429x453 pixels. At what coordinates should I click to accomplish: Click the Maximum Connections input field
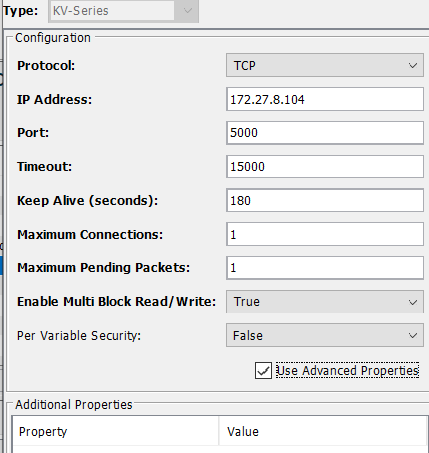pos(325,234)
